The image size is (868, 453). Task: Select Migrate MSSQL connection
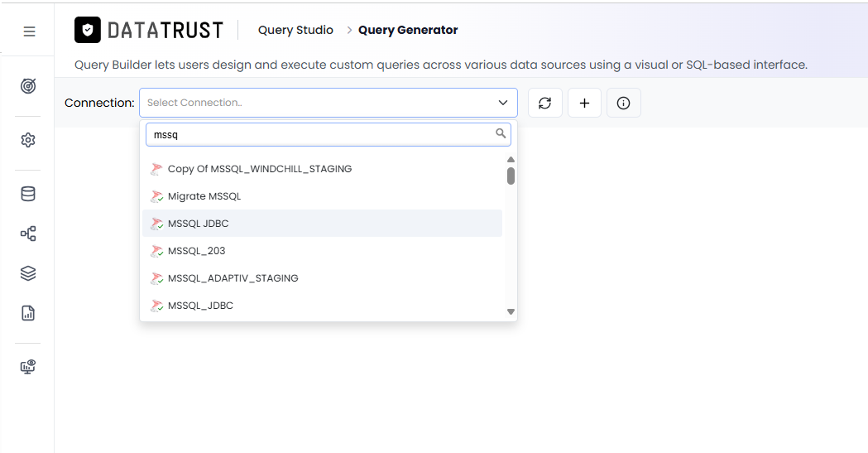322,196
